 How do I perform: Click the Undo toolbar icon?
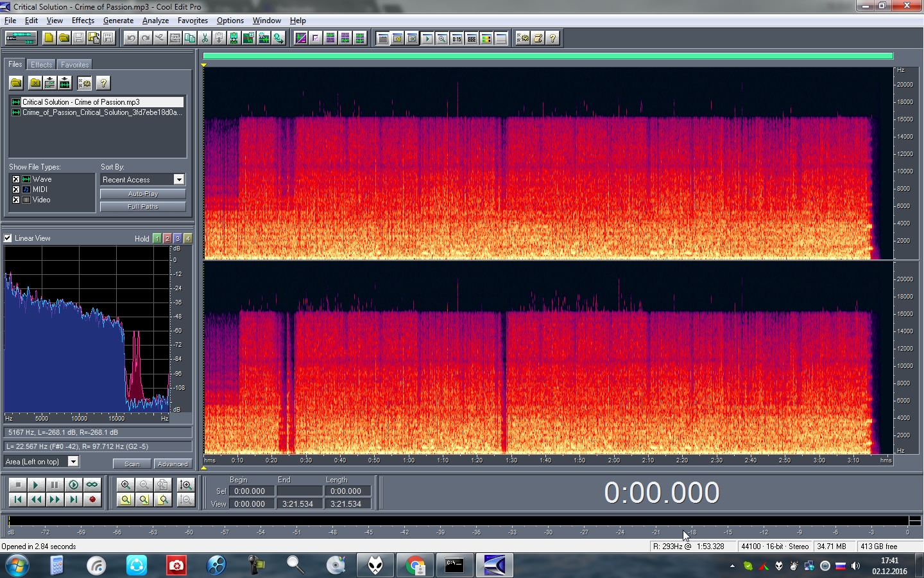click(131, 38)
